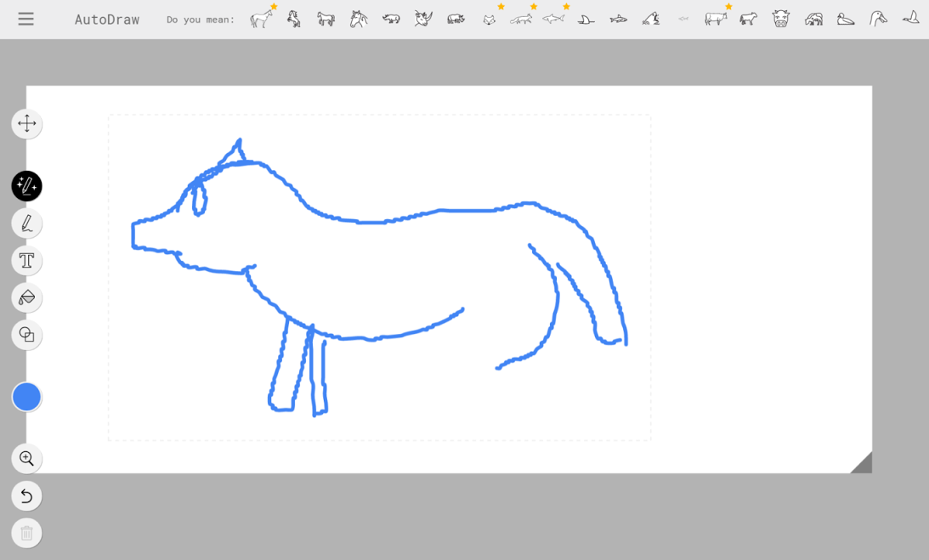This screenshot has height=560, width=929.
Task: Pick the flying duck suggestion
Action: 910,18
